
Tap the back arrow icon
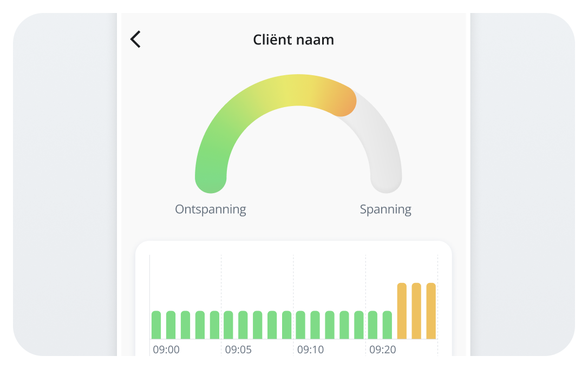click(x=135, y=39)
